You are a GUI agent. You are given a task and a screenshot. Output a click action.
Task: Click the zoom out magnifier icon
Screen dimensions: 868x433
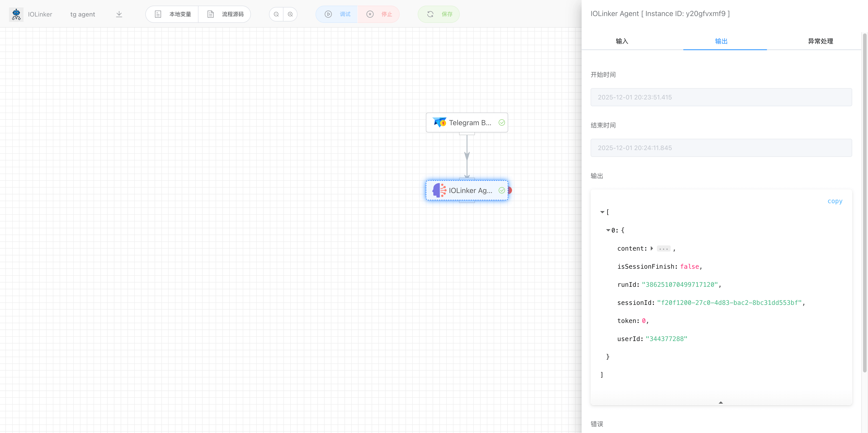click(276, 14)
